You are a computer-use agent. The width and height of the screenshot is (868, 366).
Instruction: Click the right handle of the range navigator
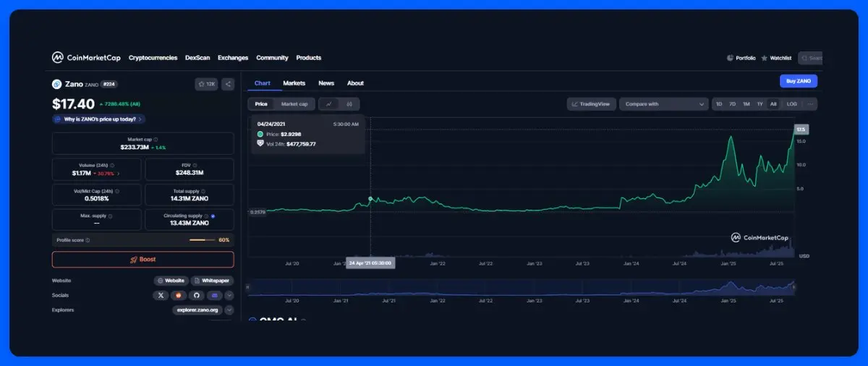click(794, 287)
